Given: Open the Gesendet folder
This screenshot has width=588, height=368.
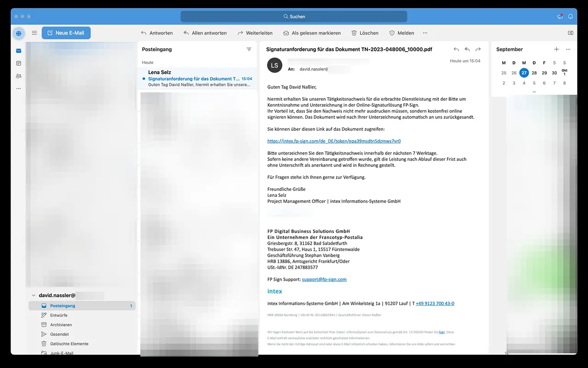Looking at the screenshot, I should 60,334.
